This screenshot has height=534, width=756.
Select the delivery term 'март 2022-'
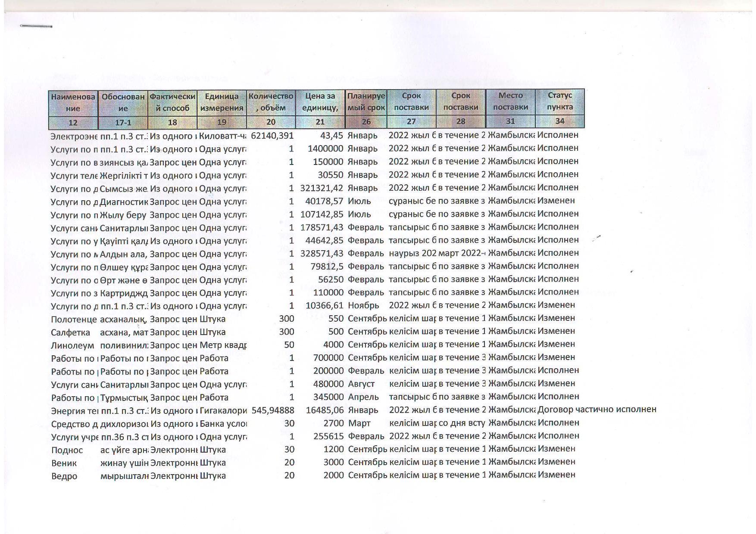pyautogui.click(x=462, y=253)
